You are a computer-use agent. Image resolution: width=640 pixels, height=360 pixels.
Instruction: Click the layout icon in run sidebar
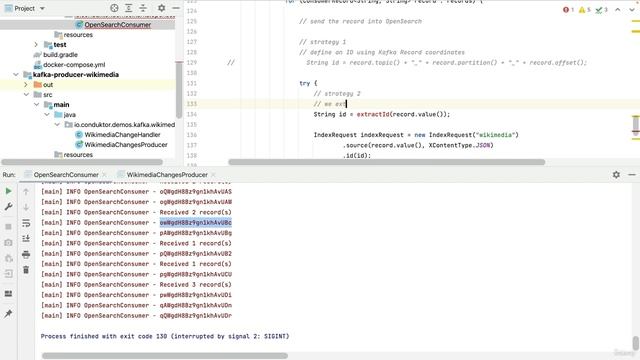coord(8,293)
